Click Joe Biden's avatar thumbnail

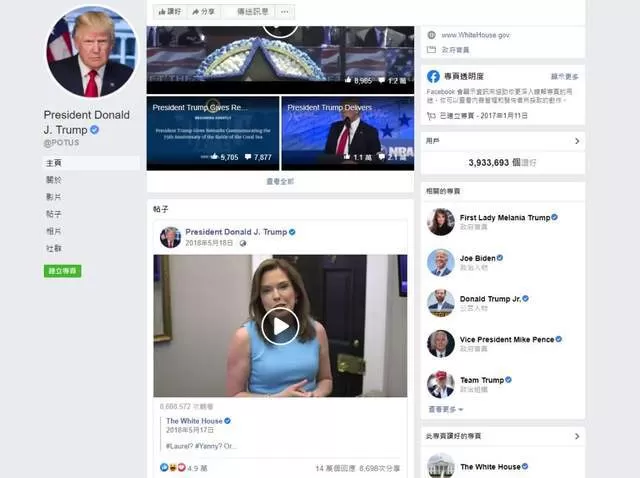(x=441, y=262)
